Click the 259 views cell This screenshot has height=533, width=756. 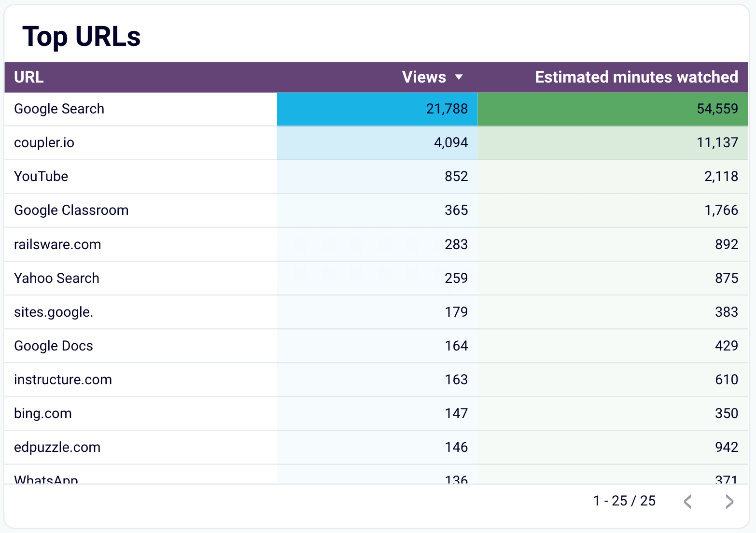point(378,278)
